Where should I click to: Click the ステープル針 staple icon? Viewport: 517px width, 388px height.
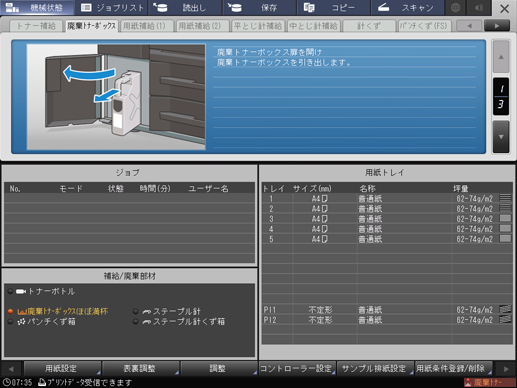(x=147, y=312)
